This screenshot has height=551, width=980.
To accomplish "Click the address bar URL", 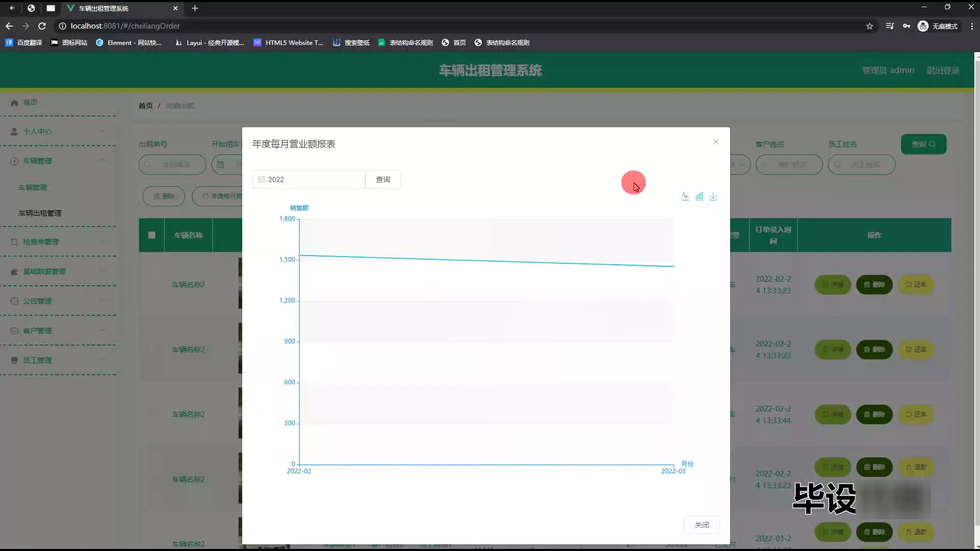I will [x=125, y=26].
